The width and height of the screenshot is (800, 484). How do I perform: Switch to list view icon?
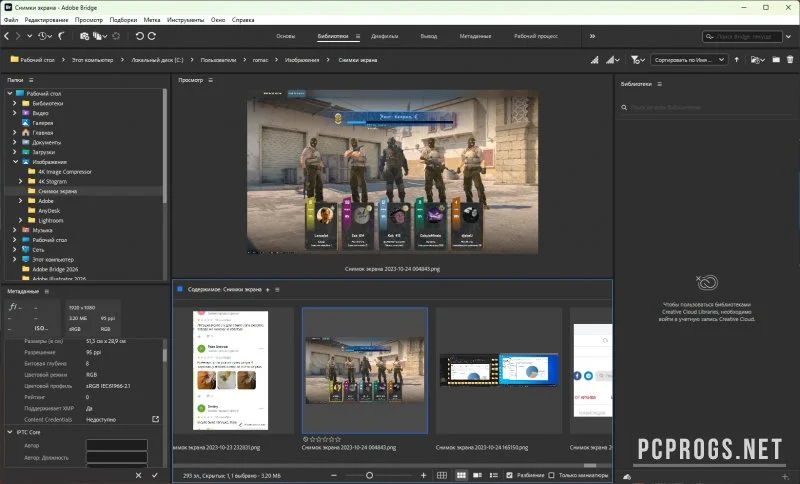[493, 475]
